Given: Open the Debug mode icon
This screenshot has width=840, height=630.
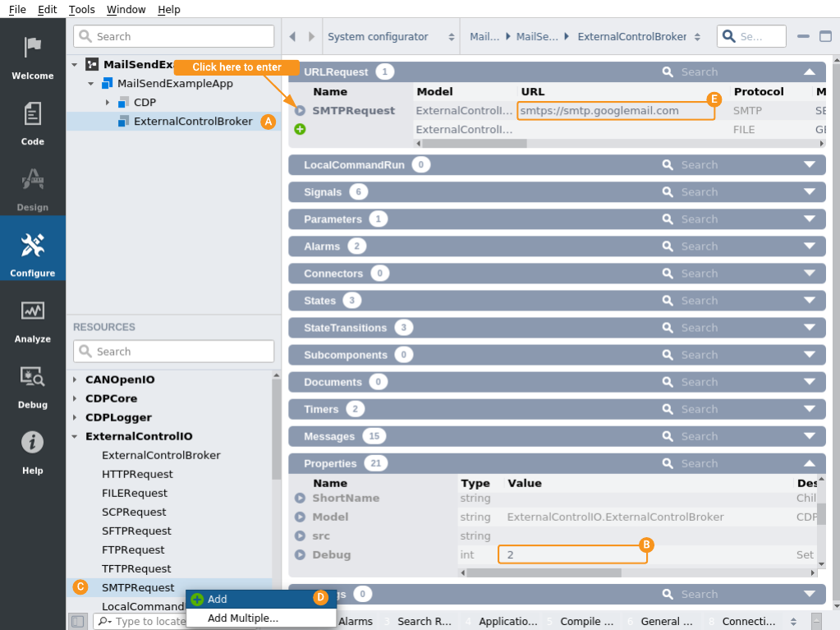Looking at the screenshot, I should pyautogui.click(x=33, y=377).
